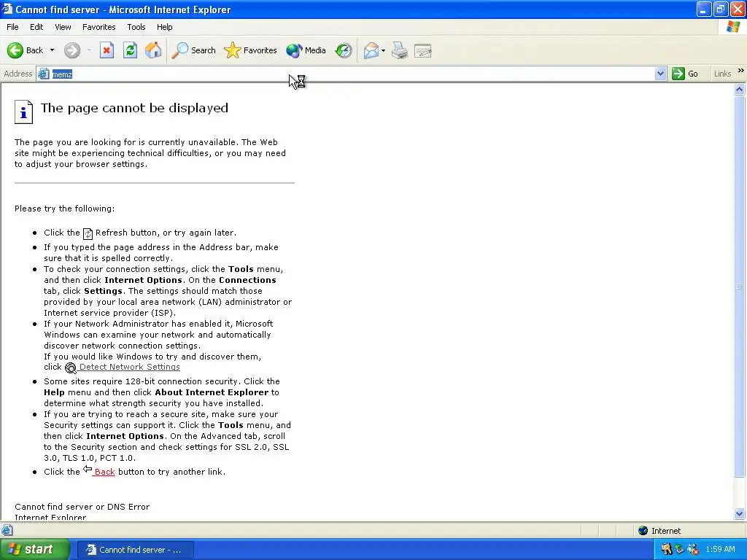Click the History toolbar icon
747x560 pixels.
tap(344, 50)
